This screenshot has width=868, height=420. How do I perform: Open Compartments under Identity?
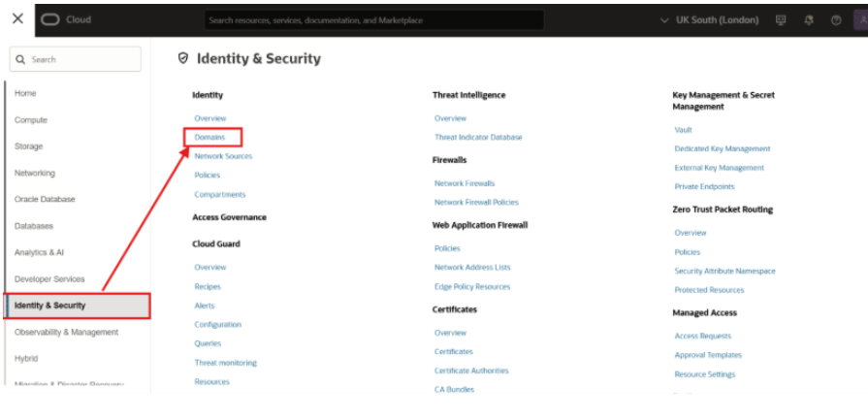[x=220, y=195]
